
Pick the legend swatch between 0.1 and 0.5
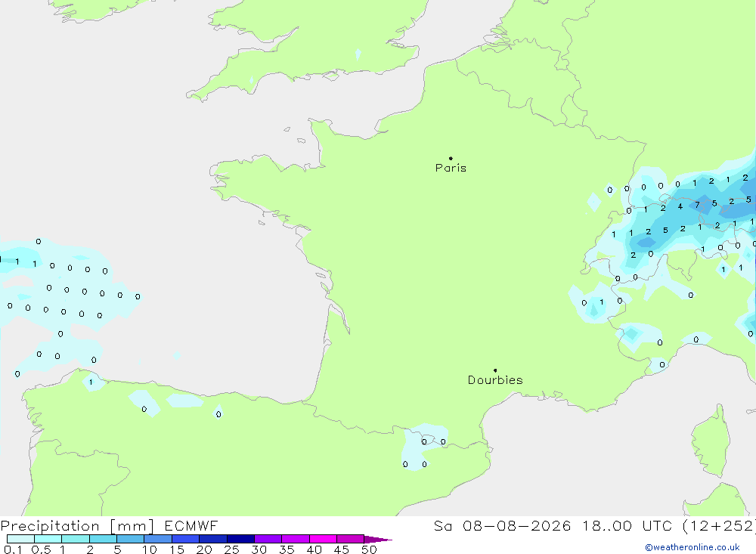click(x=20, y=539)
